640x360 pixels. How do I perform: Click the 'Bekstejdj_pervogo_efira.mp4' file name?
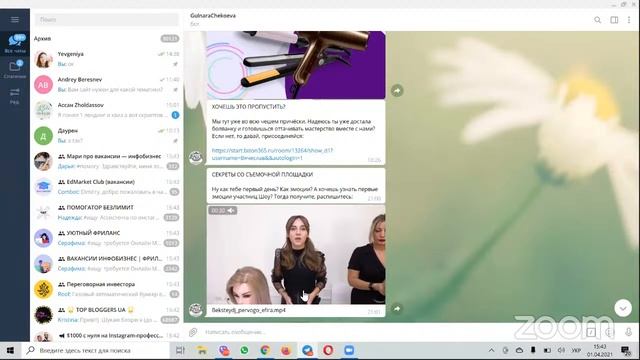click(249, 310)
